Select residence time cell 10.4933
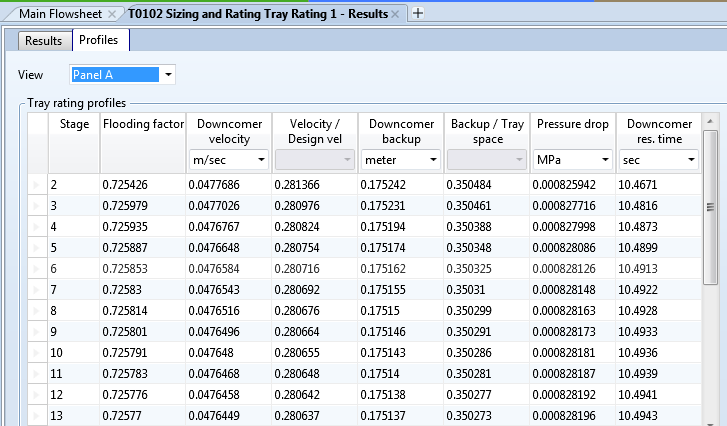This screenshot has width=727, height=426. tap(658, 332)
